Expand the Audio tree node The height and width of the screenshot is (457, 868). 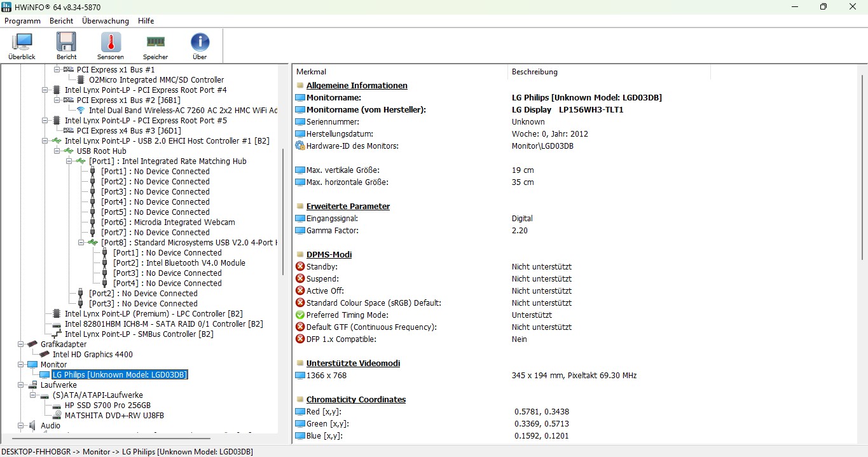20,426
